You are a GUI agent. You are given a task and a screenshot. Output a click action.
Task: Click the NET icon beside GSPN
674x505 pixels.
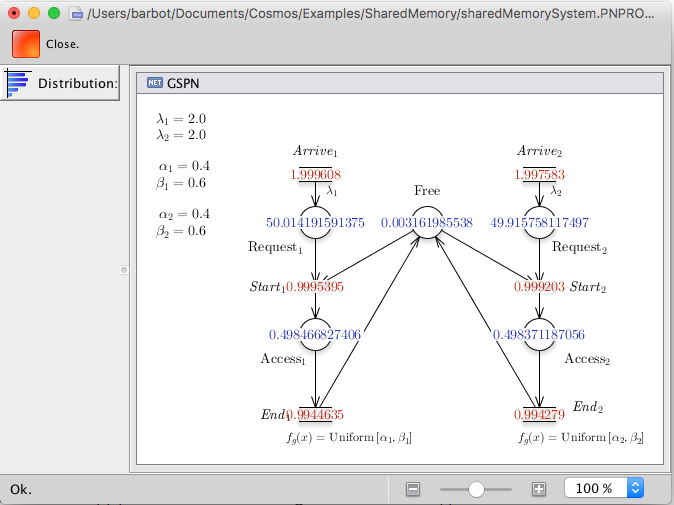[154, 83]
